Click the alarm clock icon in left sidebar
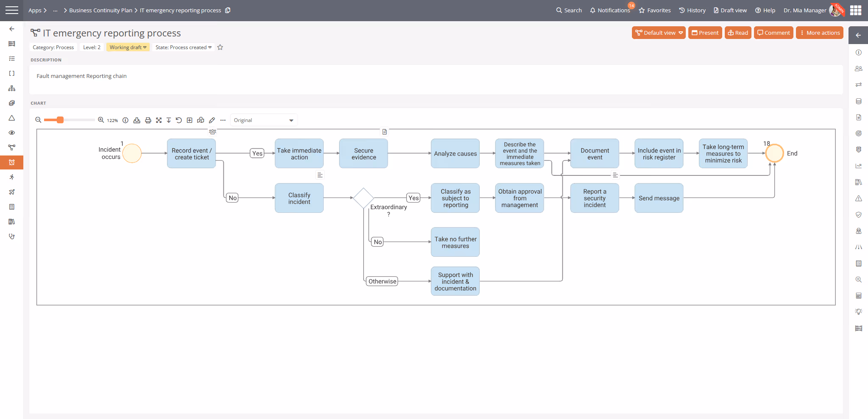 (11, 162)
